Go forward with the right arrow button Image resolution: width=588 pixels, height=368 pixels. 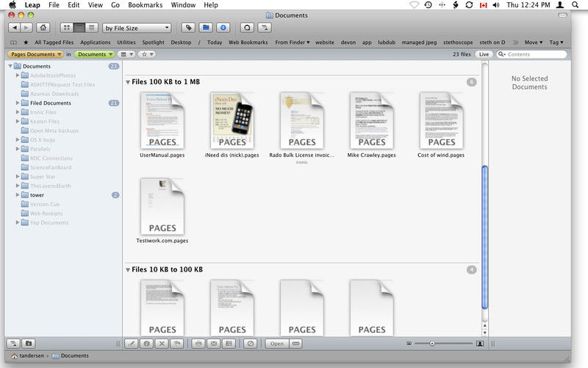coord(26,28)
